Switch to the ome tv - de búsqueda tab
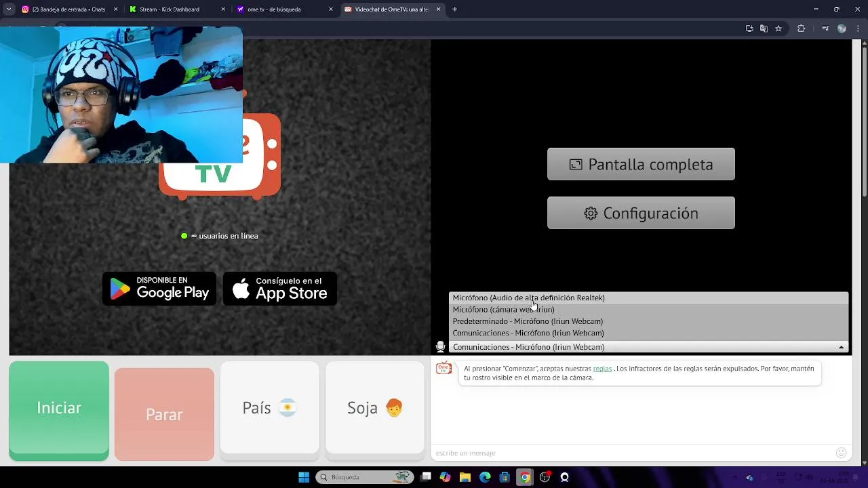Viewport: 868px width, 488px height. 283,9
